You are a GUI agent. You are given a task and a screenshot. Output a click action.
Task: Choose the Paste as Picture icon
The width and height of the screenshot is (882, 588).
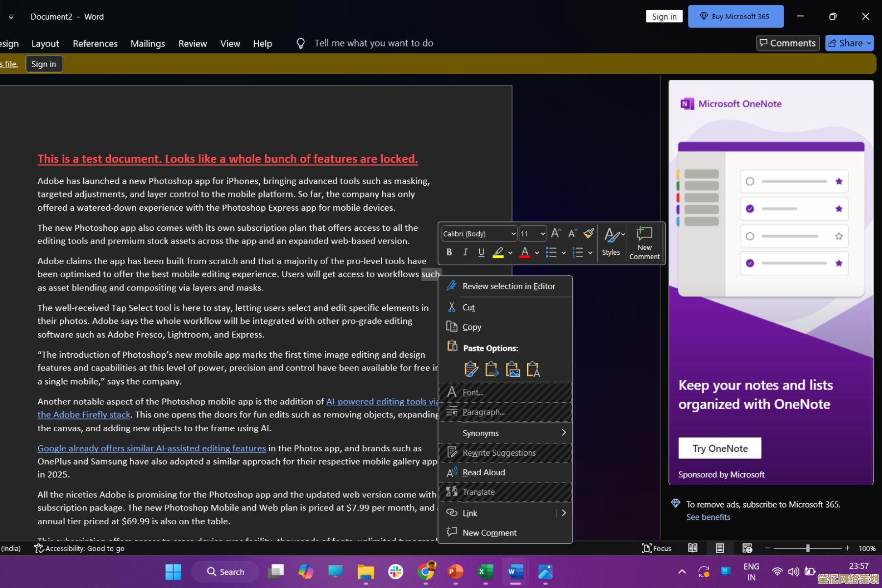[x=513, y=369]
